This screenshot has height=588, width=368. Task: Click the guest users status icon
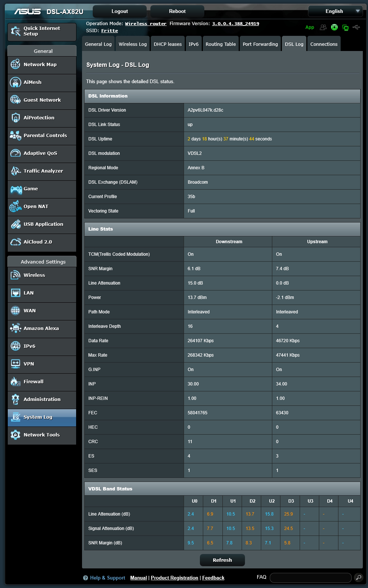point(323,27)
